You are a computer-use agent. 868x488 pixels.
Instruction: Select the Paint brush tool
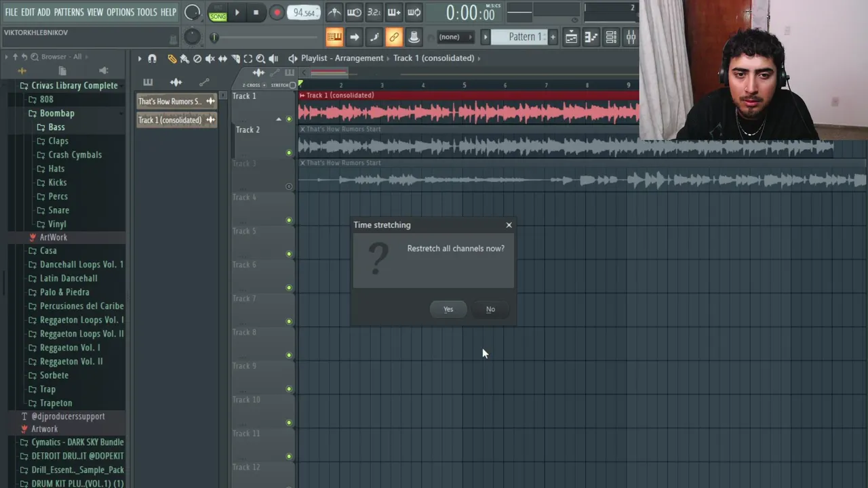[x=184, y=59]
